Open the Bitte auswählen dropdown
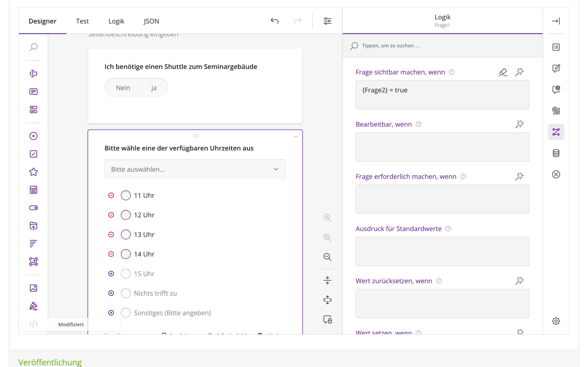This screenshot has width=588, height=367. [195, 169]
